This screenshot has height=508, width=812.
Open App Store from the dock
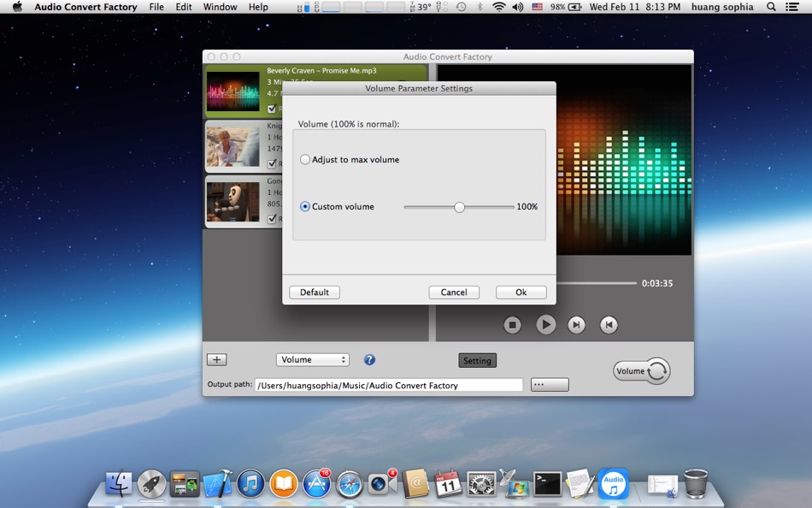(x=316, y=484)
